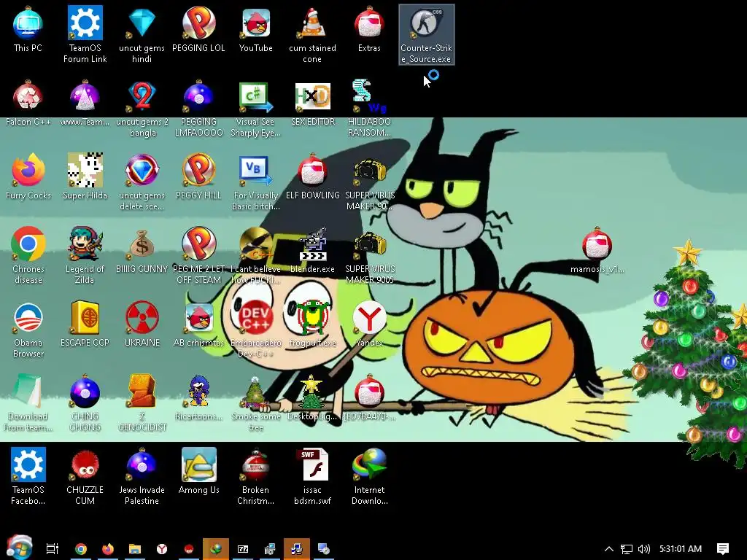Switch to Firefox on the taskbar
This screenshot has height=560, width=747.
coord(108,549)
